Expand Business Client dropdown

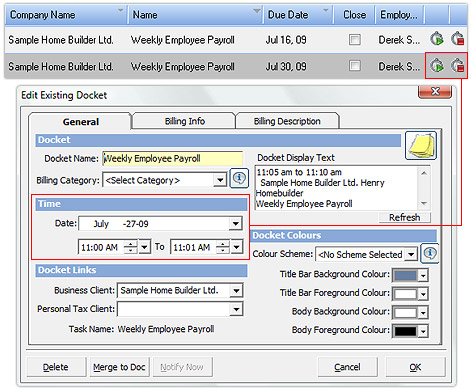click(236, 290)
